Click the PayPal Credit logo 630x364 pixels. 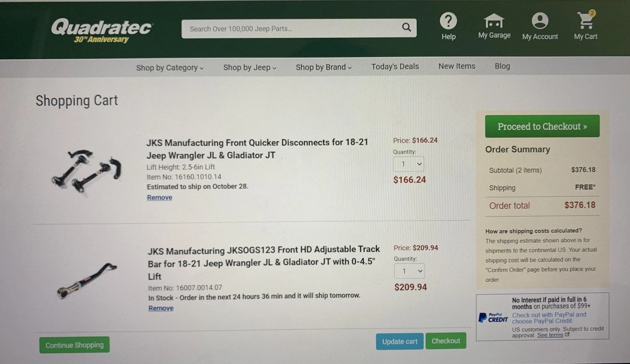pos(493,318)
